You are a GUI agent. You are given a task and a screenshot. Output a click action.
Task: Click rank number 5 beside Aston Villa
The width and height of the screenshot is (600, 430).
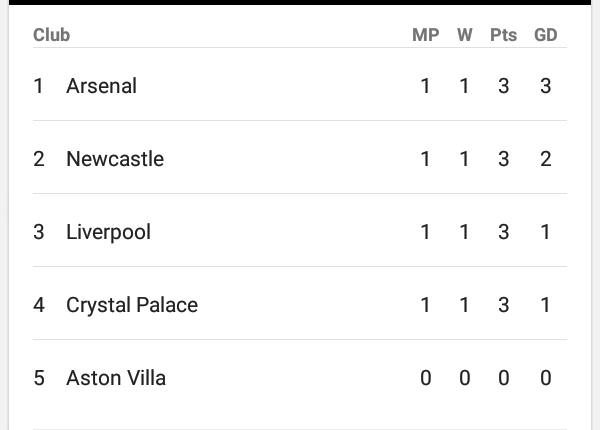[x=39, y=378]
